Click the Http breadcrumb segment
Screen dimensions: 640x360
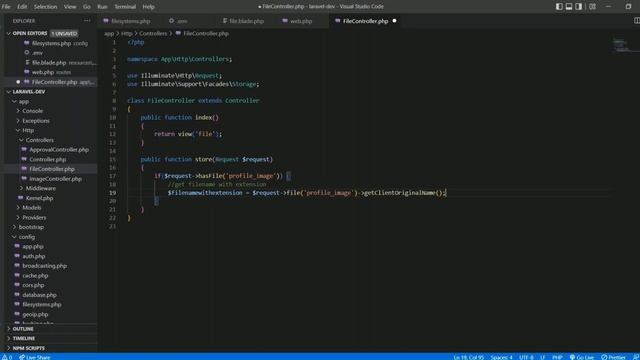[127, 33]
